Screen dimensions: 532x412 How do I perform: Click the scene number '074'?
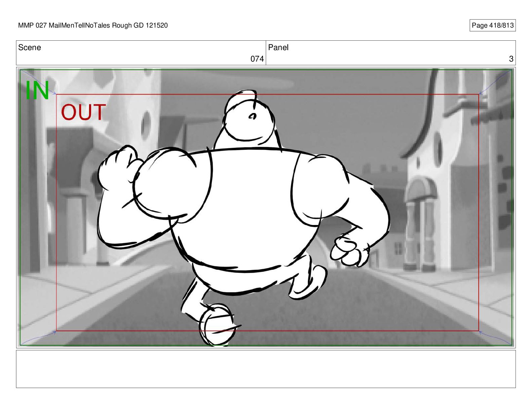[257, 59]
